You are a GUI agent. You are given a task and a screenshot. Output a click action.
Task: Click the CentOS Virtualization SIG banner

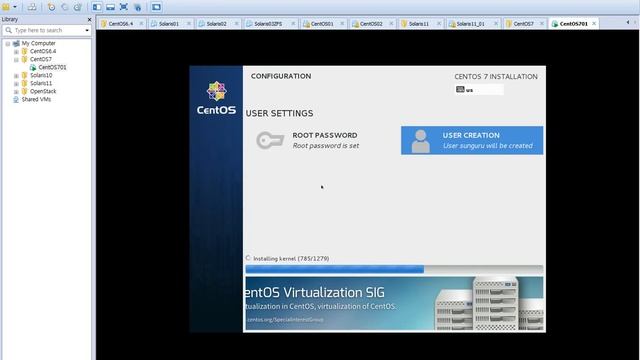(x=394, y=303)
